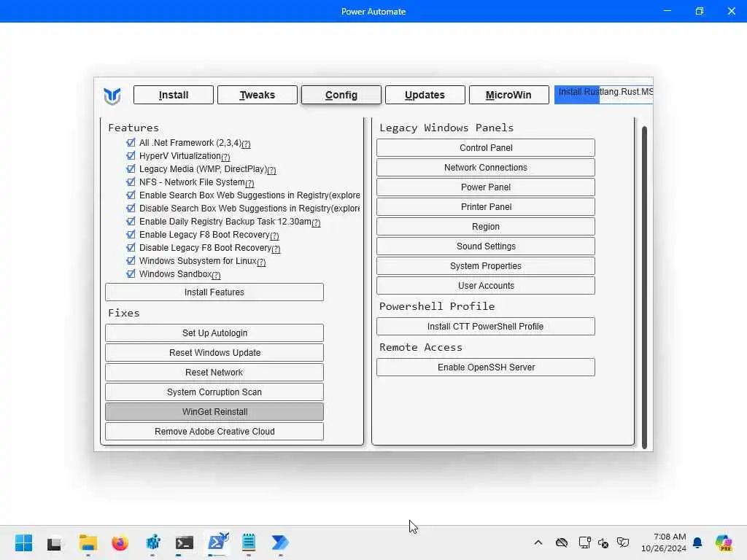Open blue gear app on taskbar
The width and height of the screenshot is (747, 560).
pyautogui.click(x=152, y=542)
